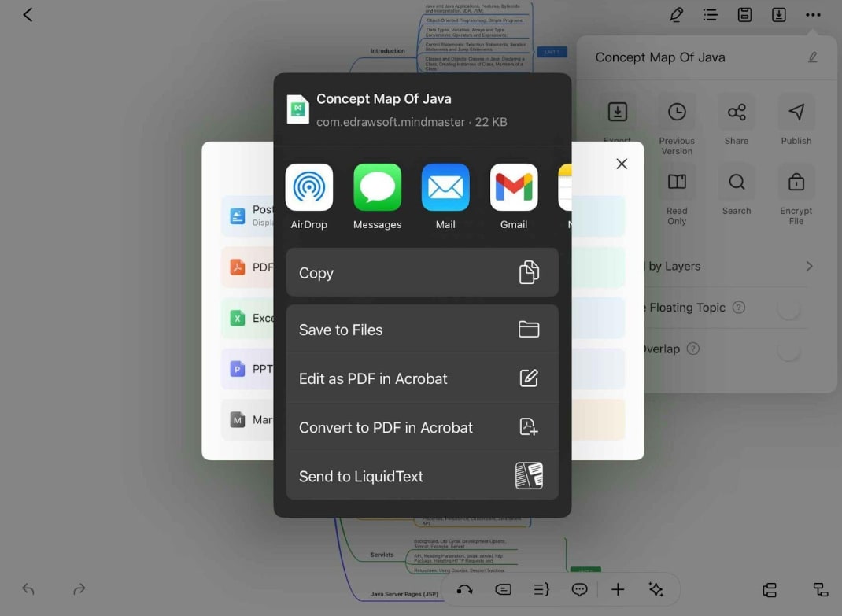842x616 pixels.
Task: Select PDF export format
Action: coord(248,267)
